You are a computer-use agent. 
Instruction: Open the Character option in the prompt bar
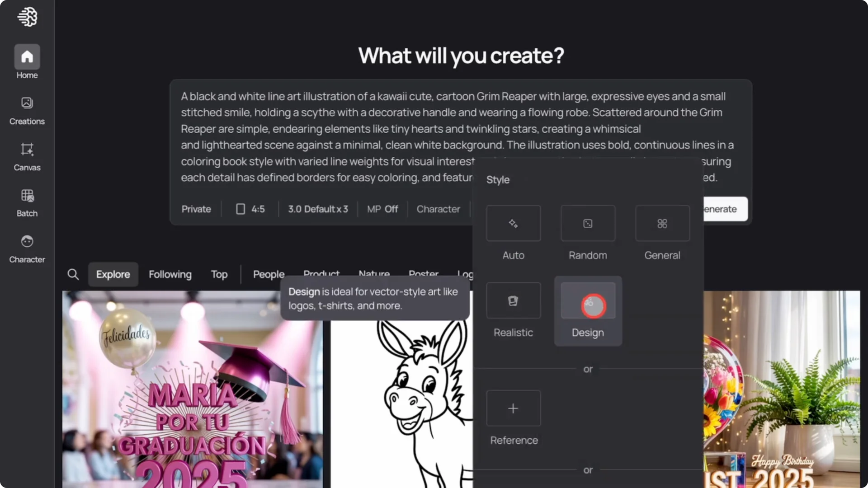[x=438, y=209]
